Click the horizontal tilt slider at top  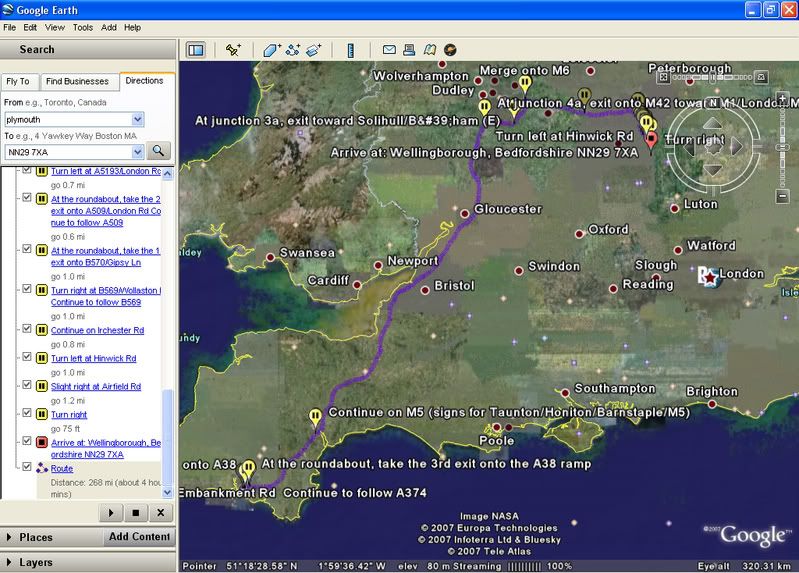tap(712, 77)
